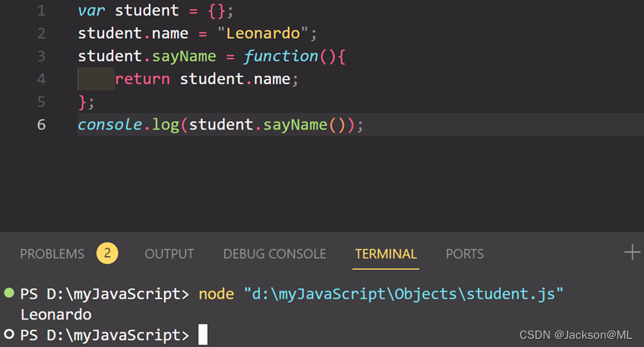Select the DEBUG CONSOLE tab
This screenshot has height=347, width=644.
274,254
